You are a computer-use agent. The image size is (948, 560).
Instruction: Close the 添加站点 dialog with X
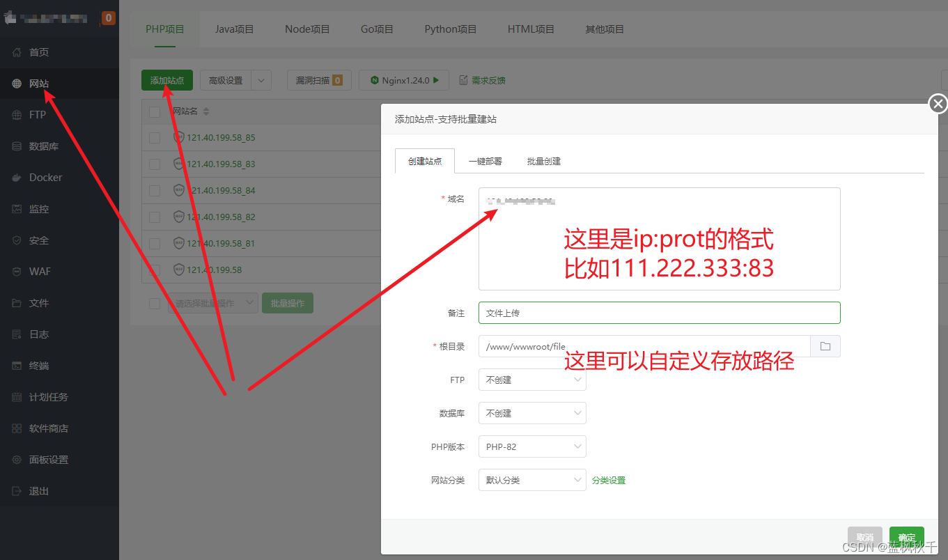(938, 104)
